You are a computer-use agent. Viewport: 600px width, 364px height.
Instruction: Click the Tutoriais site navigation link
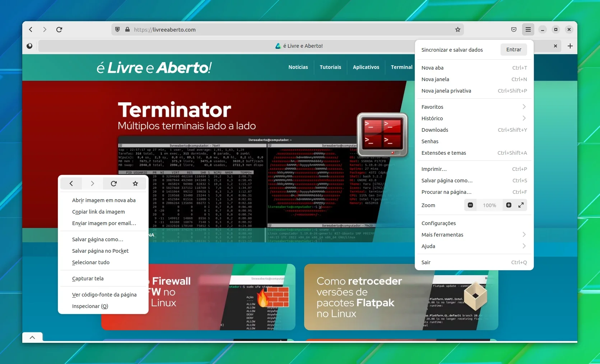(330, 67)
